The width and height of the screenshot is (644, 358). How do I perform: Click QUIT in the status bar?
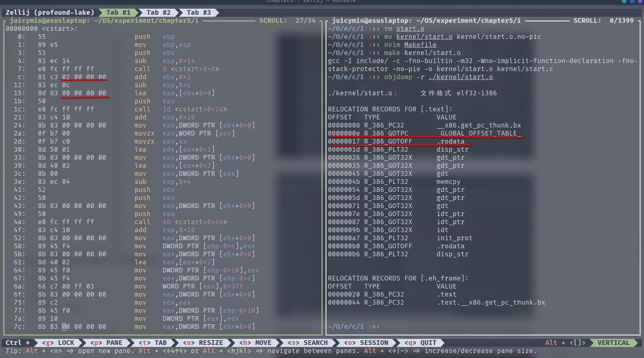coord(420,343)
